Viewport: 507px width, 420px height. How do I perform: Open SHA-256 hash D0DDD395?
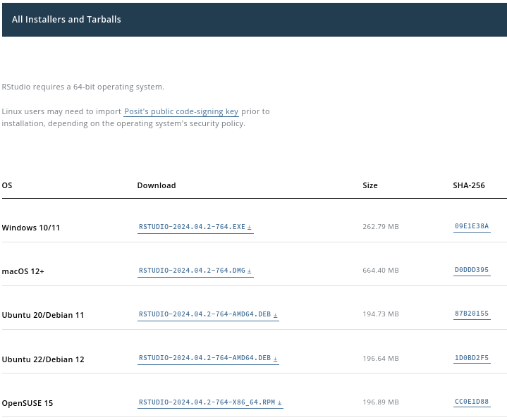point(472,270)
